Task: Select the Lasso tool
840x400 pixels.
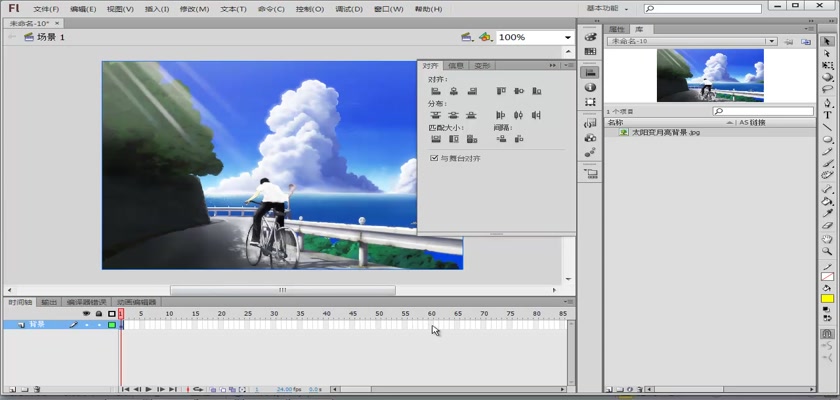Action: [827, 89]
